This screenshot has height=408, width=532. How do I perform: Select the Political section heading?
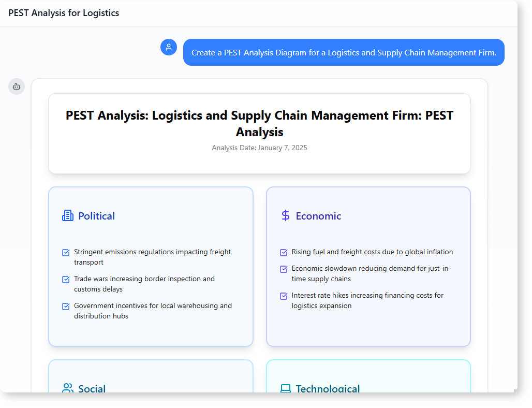click(x=96, y=216)
